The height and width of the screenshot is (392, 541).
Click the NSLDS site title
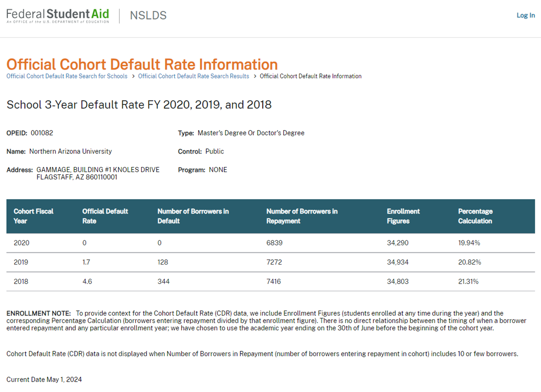(x=148, y=16)
